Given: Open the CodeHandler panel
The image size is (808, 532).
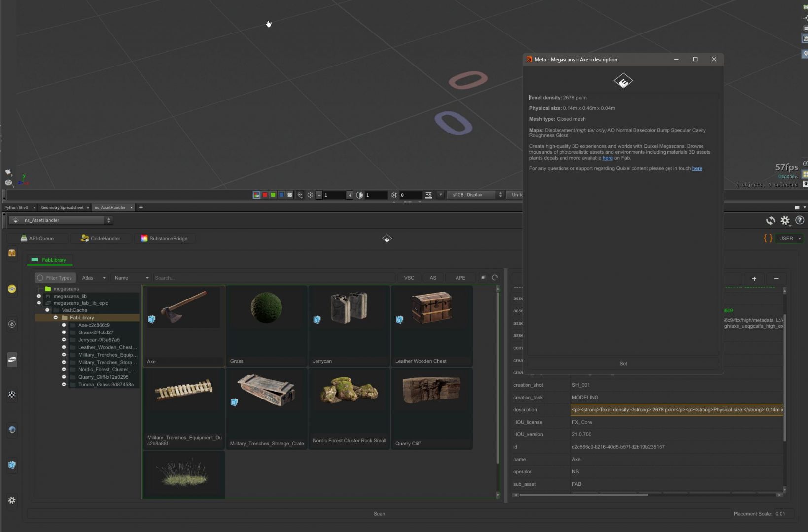Looking at the screenshot, I should pyautogui.click(x=101, y=238).
